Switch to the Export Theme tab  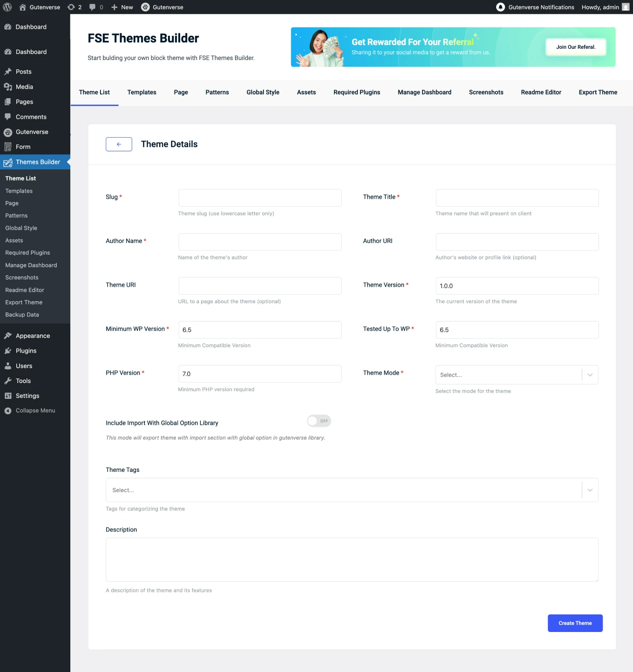[x=598, y=93]
